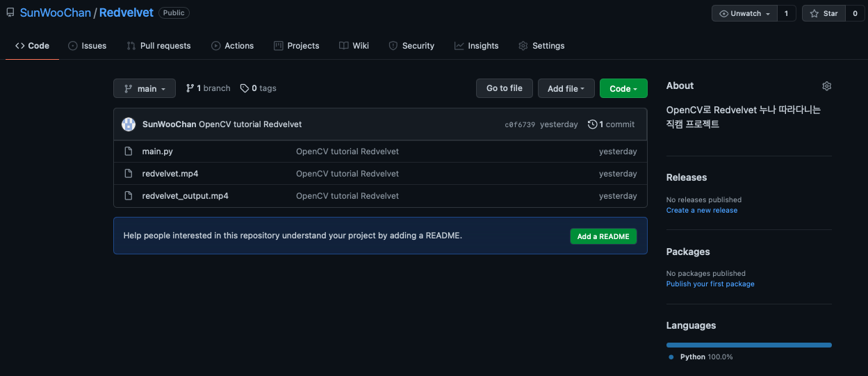
Task: Open the green Code dropdown
Action: (623, 88)
